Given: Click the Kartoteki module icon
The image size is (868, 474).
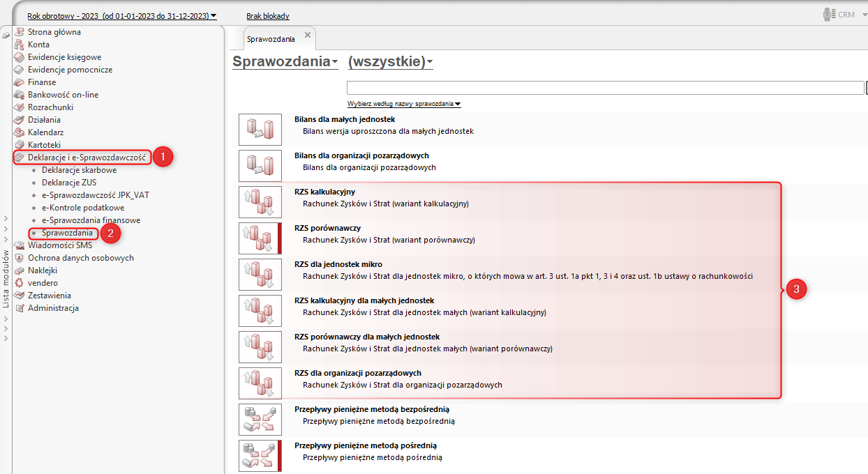Looking at the screenshot, I should 20,145.
